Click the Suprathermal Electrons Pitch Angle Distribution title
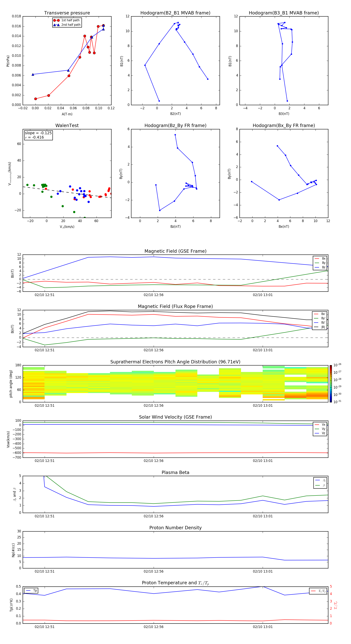The image size is (351, 644). click(175, 362)
